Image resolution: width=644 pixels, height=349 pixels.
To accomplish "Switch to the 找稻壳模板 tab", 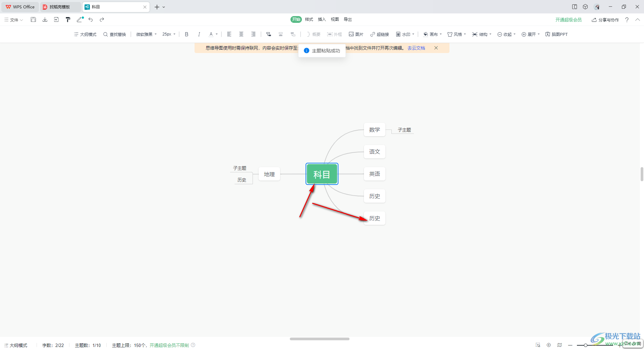I will pyautogui.click(x=60, y=7).
